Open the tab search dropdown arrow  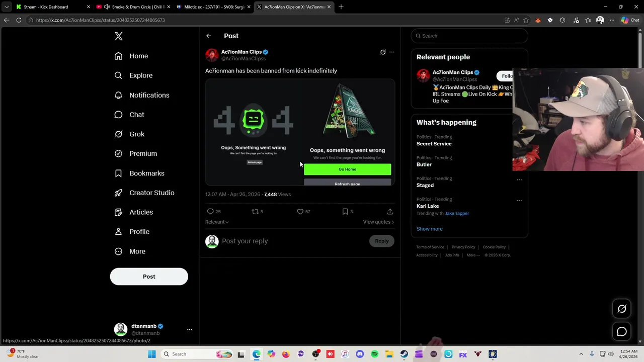tap(7, 7)
